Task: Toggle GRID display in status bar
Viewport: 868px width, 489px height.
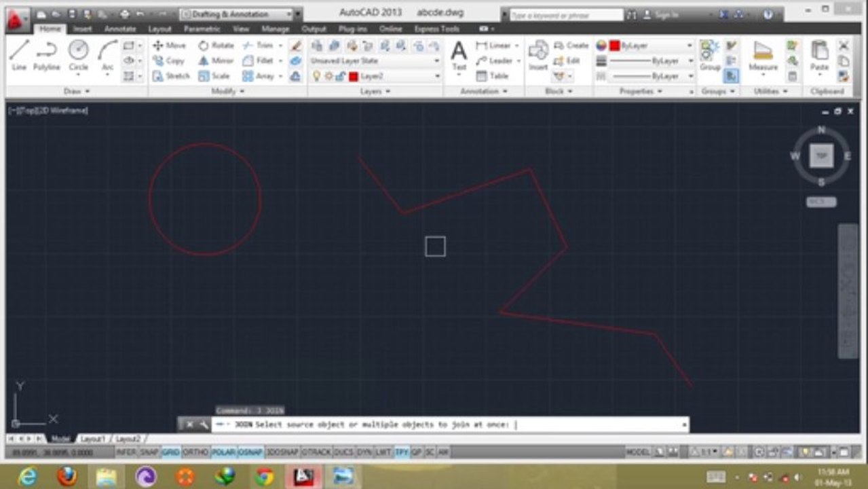Action: coord(170,452)
